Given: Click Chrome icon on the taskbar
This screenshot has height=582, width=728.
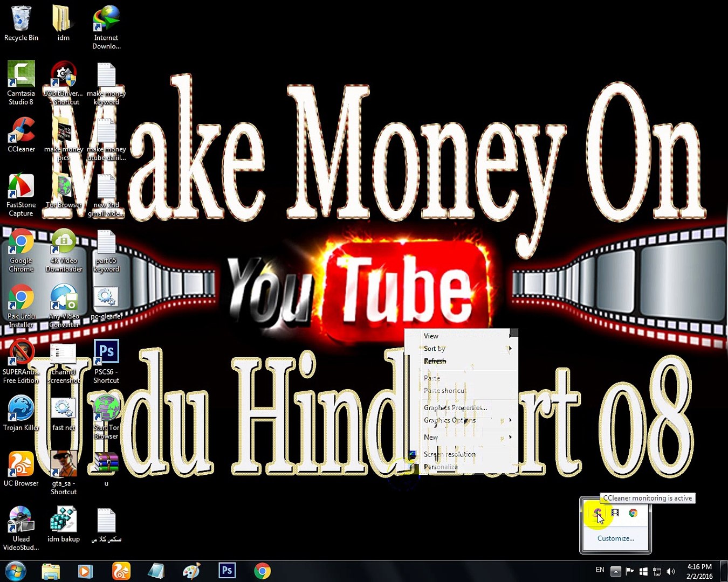Looking at the screenshot, I should click(x=262, y=571).
